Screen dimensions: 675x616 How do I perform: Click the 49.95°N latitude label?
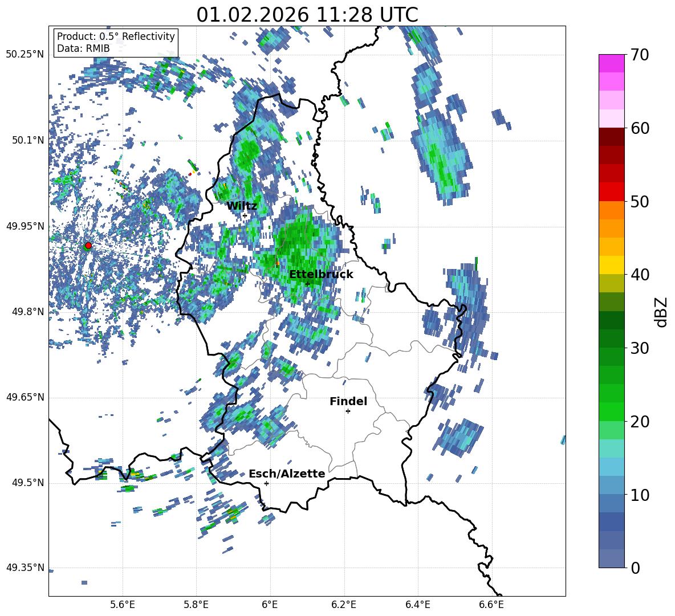click(x=25, y=226)
